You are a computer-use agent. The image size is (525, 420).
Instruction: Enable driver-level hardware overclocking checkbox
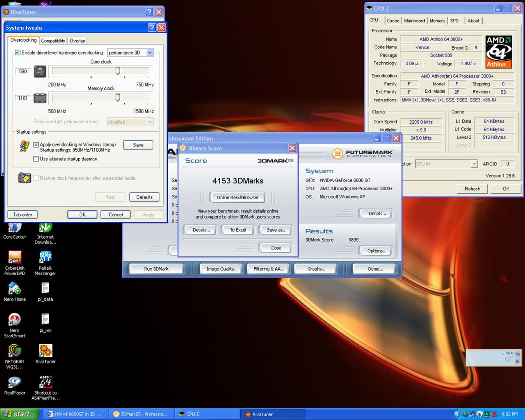18,52
